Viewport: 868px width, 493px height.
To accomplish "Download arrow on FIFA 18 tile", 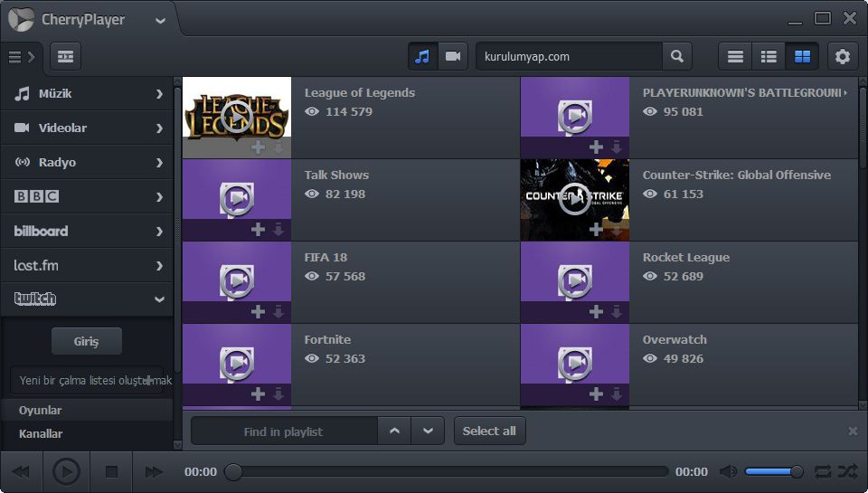I will [x=278, y=312].
